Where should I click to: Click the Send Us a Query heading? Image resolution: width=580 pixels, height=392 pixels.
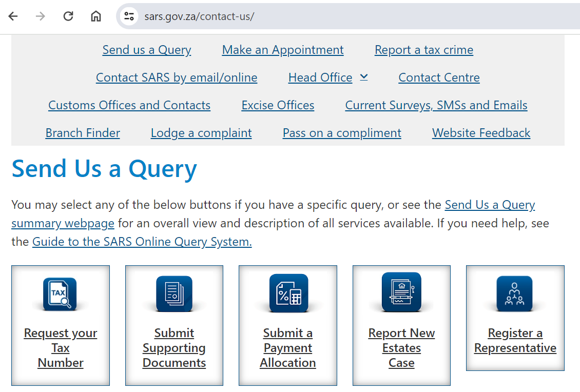(x=104, y=169)
